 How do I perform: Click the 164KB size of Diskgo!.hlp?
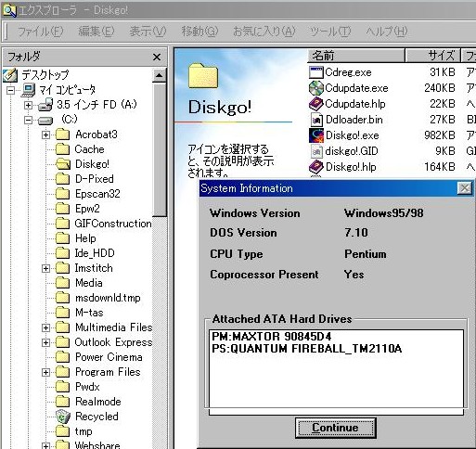point(440,167)
